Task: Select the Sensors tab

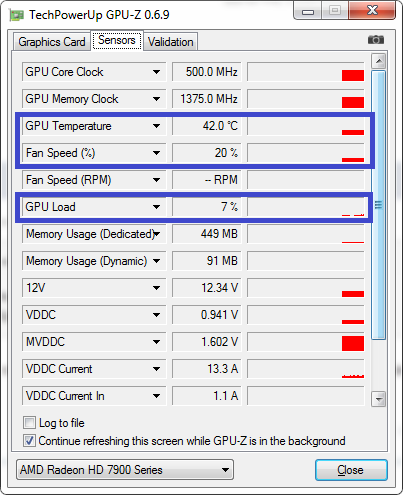Action: [x=117, y=40]
